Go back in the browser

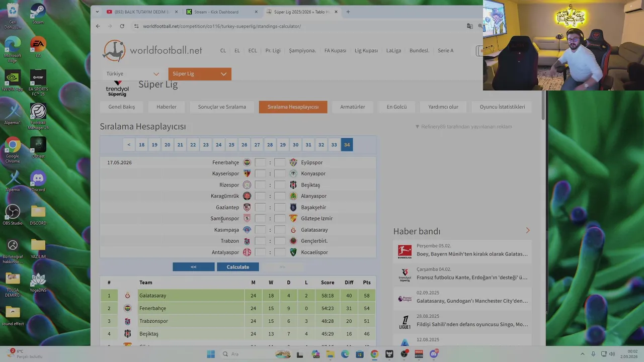tap(98, 26)
